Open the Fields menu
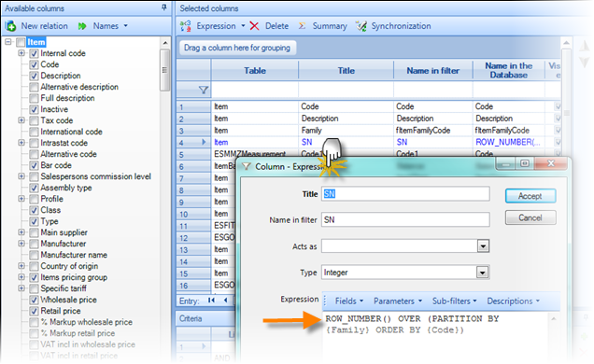The width and height of the screenshot is (594, 364). click(349, 301)
